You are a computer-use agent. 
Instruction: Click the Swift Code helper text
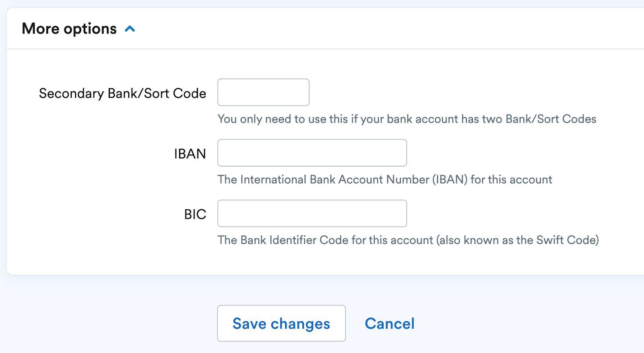point(408,240)
